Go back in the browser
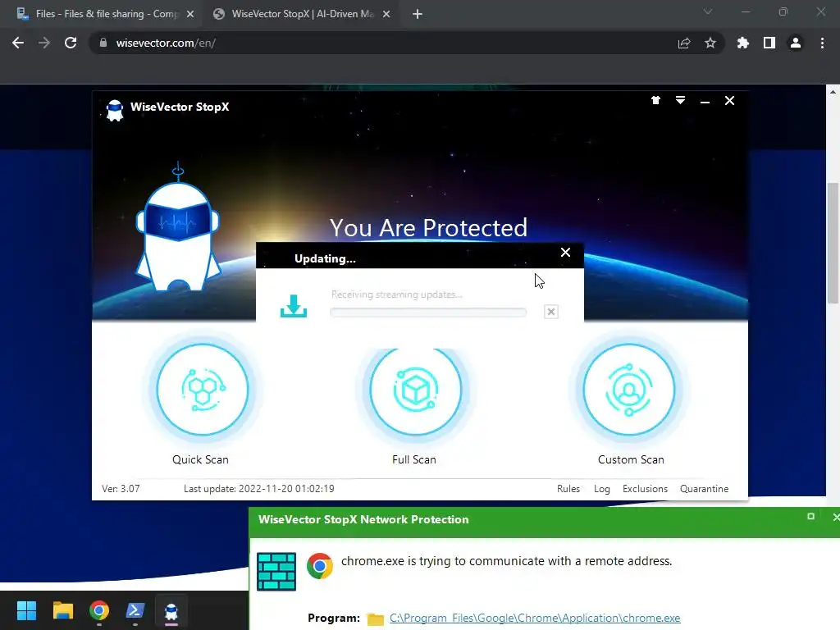 pos(18,43)
